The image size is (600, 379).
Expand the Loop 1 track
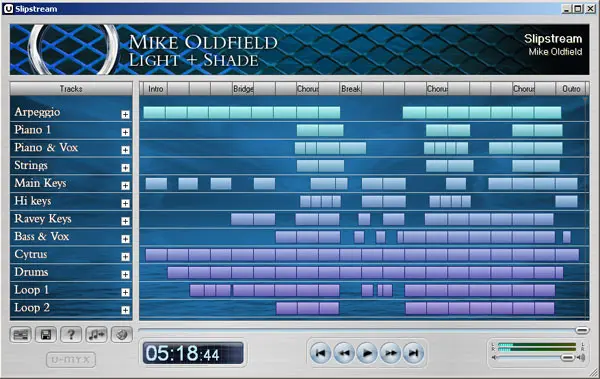click(x=125, y=292)
